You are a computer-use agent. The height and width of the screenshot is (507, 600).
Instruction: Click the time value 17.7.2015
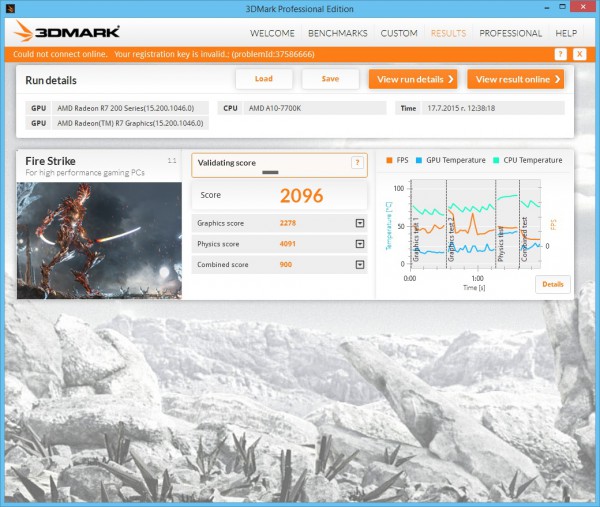pos(461,108)
